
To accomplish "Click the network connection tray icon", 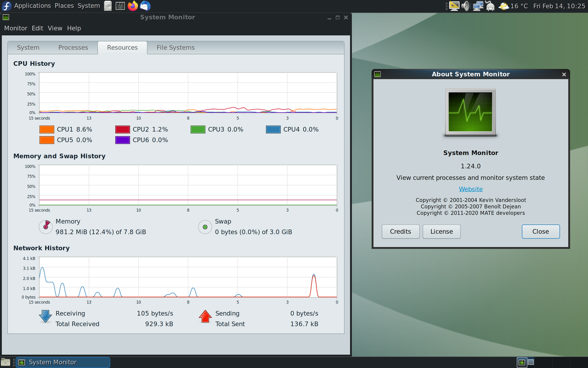I will (x=478, y=6).
